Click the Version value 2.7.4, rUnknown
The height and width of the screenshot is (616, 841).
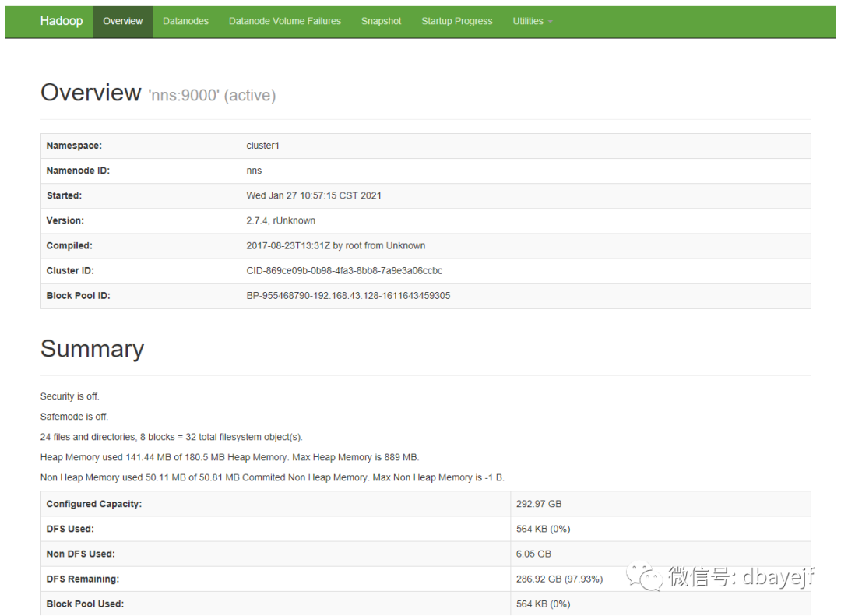(x=281, y=220)
